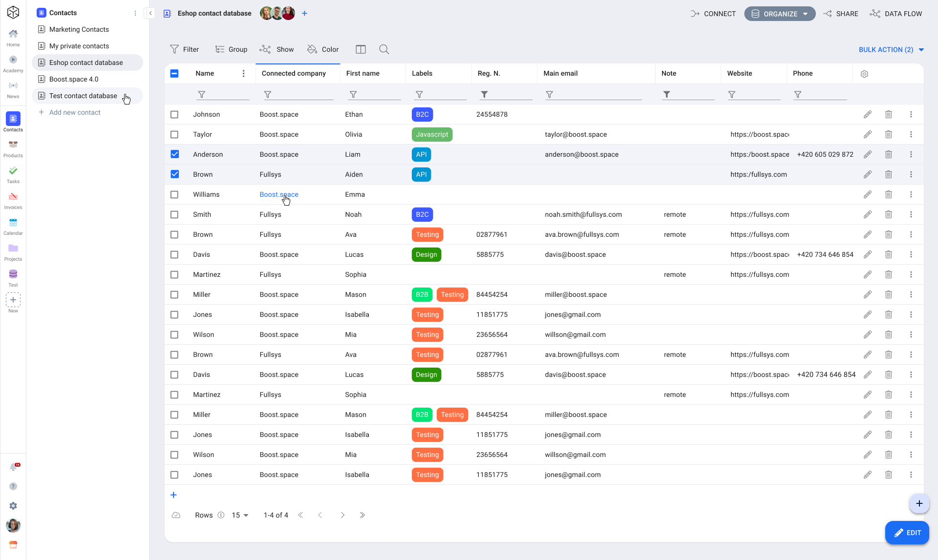
Task: Uncheck the Brown Fullsys row checkbox
Action: (174, 174)
